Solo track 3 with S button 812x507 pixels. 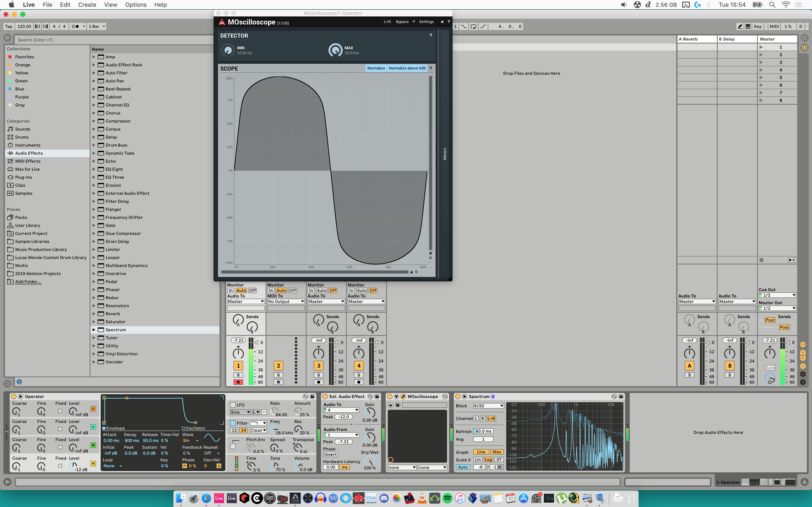point(318,375)
